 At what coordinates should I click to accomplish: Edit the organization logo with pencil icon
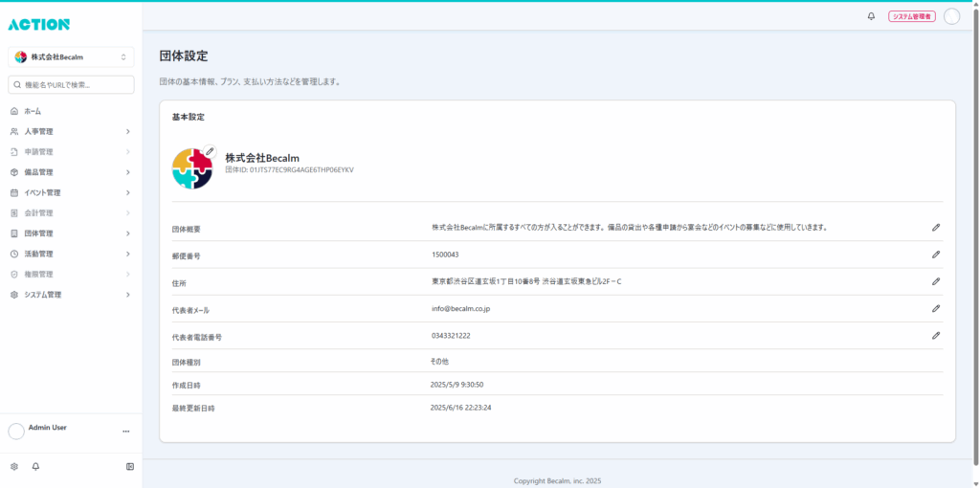210,152
